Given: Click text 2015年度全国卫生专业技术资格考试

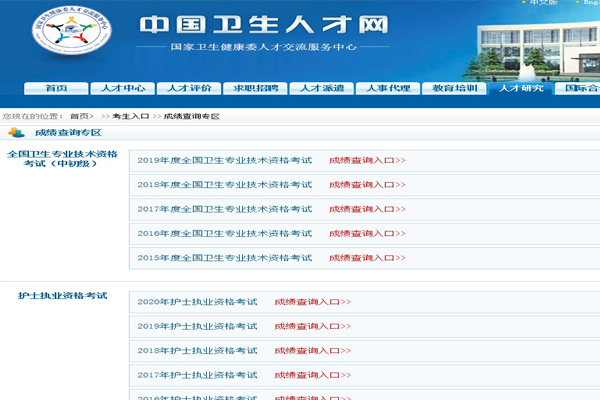Looking at the screenshot, I should 225,258.
